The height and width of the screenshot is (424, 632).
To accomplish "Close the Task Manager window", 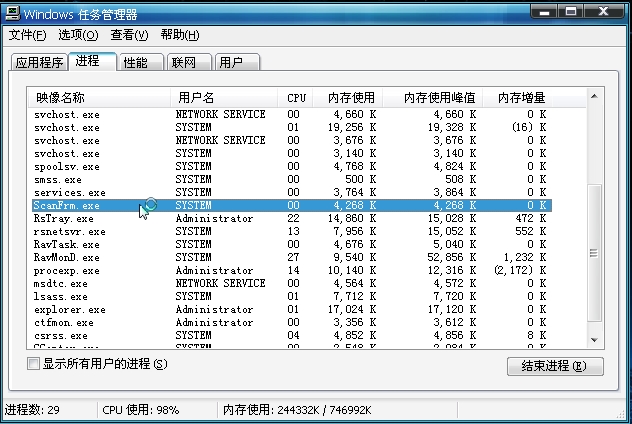I will 603,12.
